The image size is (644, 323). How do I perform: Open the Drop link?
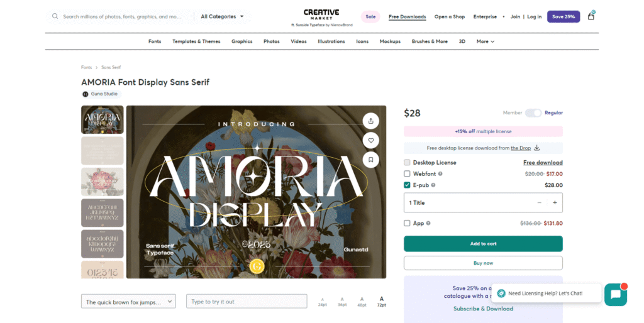[x=521, y=148]
